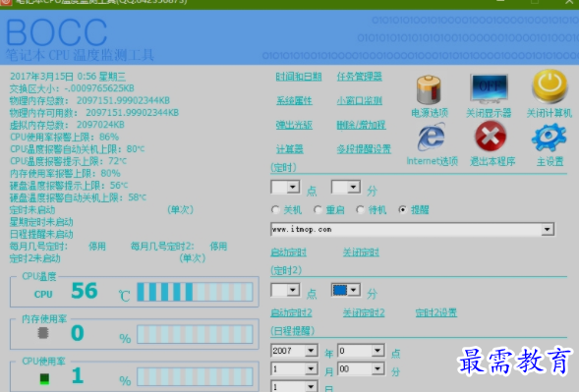
Task: Click the 小窗口监测 link
Action: click(359, 101)
